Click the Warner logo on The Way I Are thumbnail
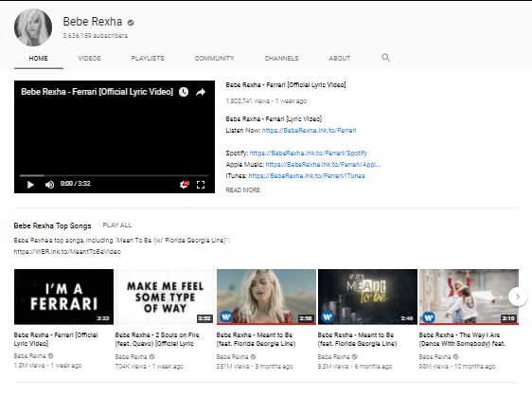The image size is (532, 397). click(x=429, y=317)
